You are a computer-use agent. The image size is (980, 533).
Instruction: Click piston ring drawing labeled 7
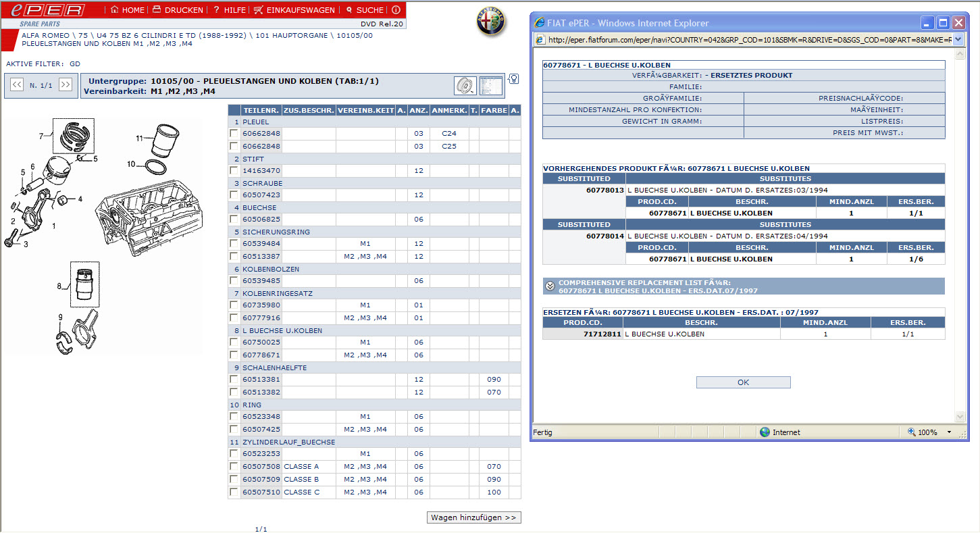73,136
